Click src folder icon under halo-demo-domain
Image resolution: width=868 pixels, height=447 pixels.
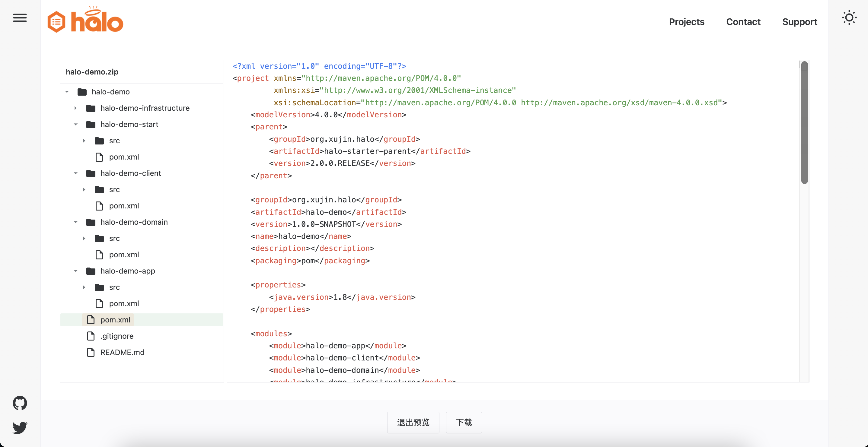click(x=99, y=239)
